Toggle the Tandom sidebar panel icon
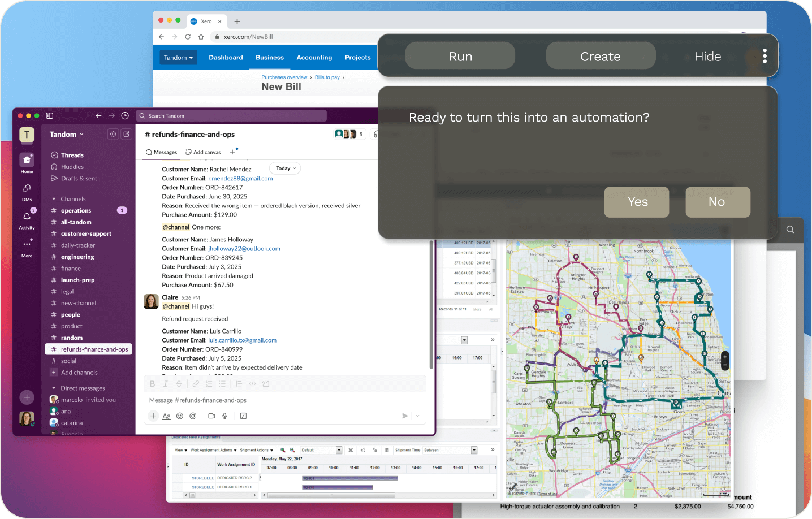812x519 pixels. click(50, 116)
